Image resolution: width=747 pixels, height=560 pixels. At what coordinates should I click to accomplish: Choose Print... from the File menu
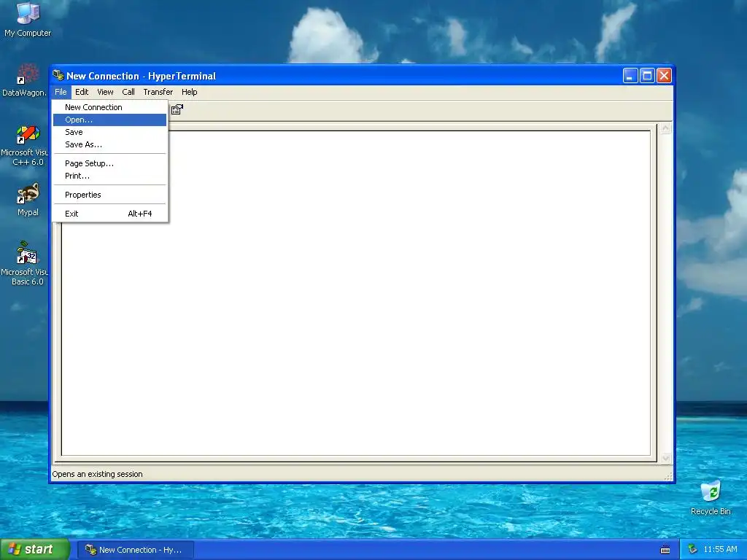[109, 176]
